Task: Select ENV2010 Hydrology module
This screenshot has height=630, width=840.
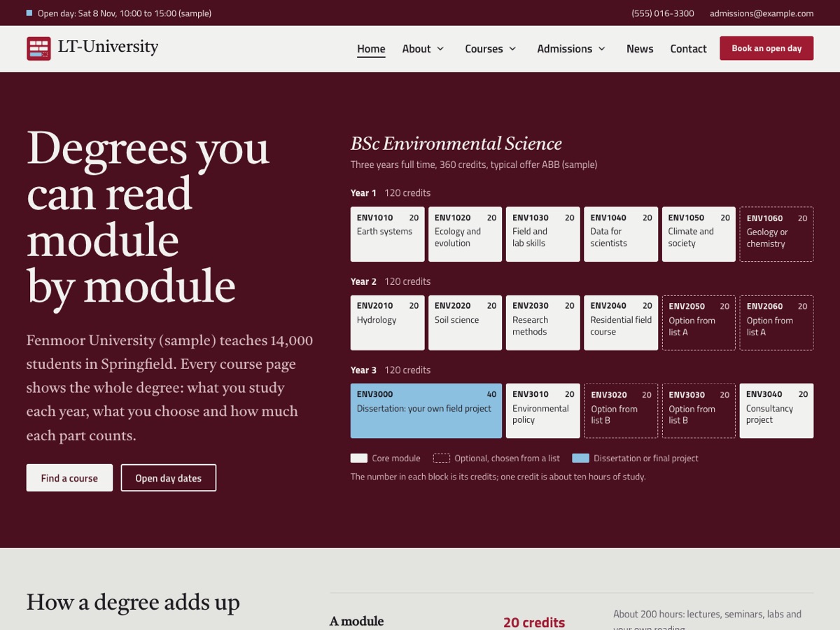Action: tap(387, 323)
